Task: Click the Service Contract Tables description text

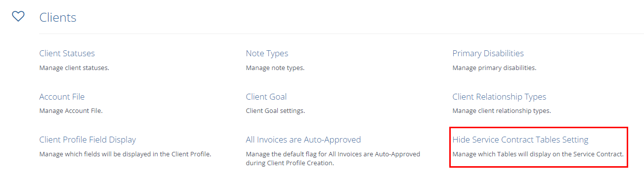Action: tap(538, 154)
